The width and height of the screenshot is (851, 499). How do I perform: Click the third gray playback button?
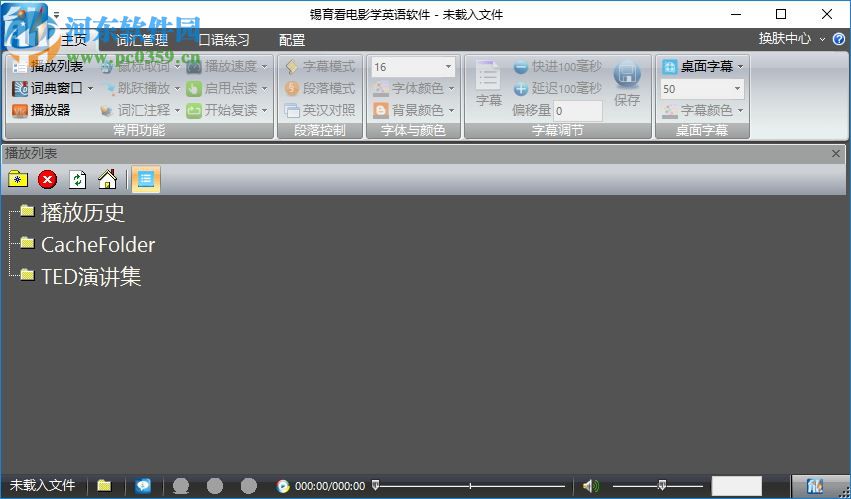249,485
